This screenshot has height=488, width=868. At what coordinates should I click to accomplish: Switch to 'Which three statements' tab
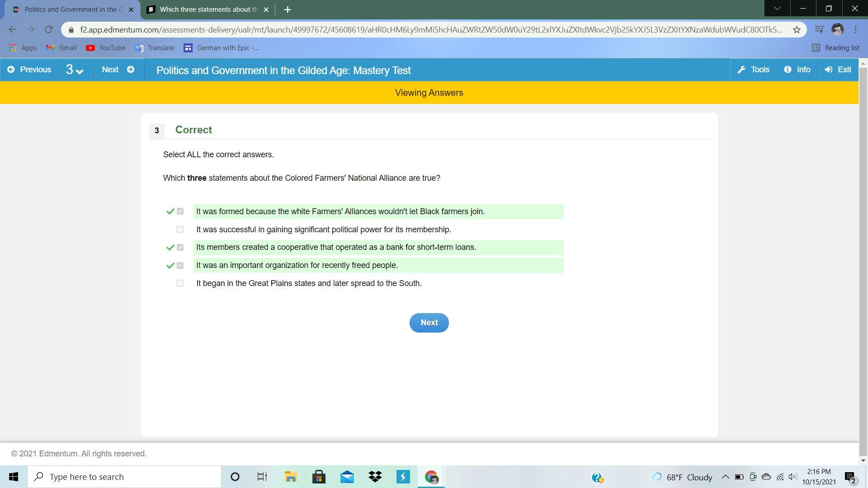pos(208,9)
